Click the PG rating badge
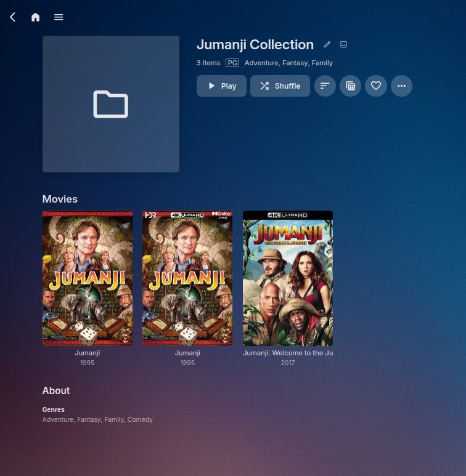Viewport: 466px width, 476px height. [232, 63]
